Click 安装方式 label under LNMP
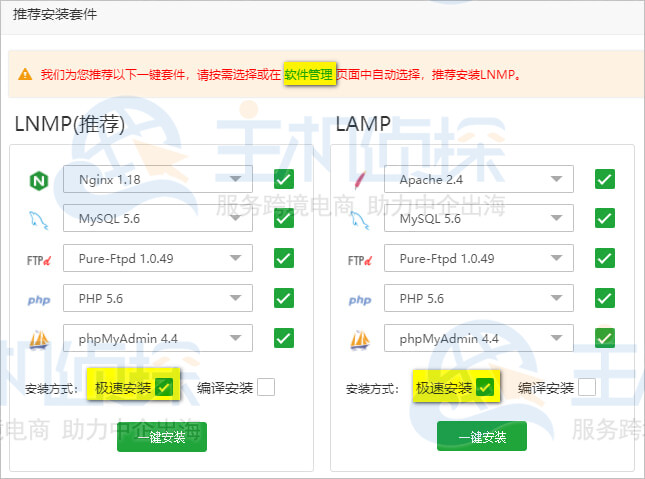The height and width of the screenshot is (479, 645). [x=51, y=388]
